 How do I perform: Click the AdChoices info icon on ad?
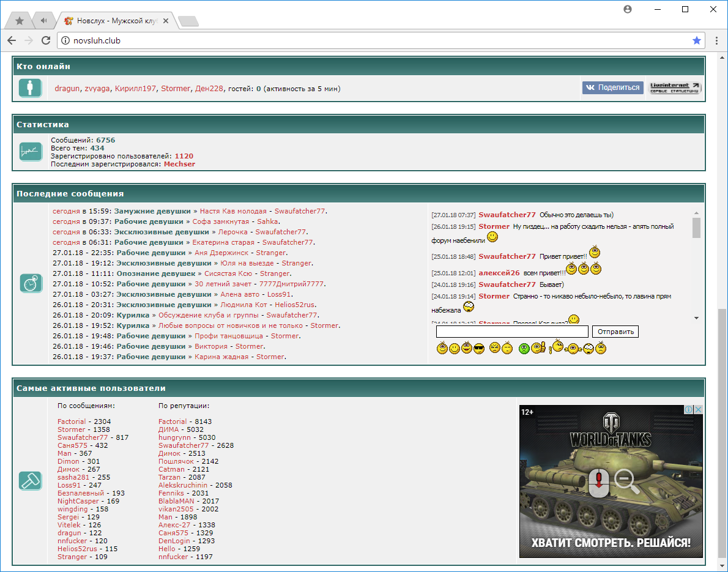click(688, 410)
